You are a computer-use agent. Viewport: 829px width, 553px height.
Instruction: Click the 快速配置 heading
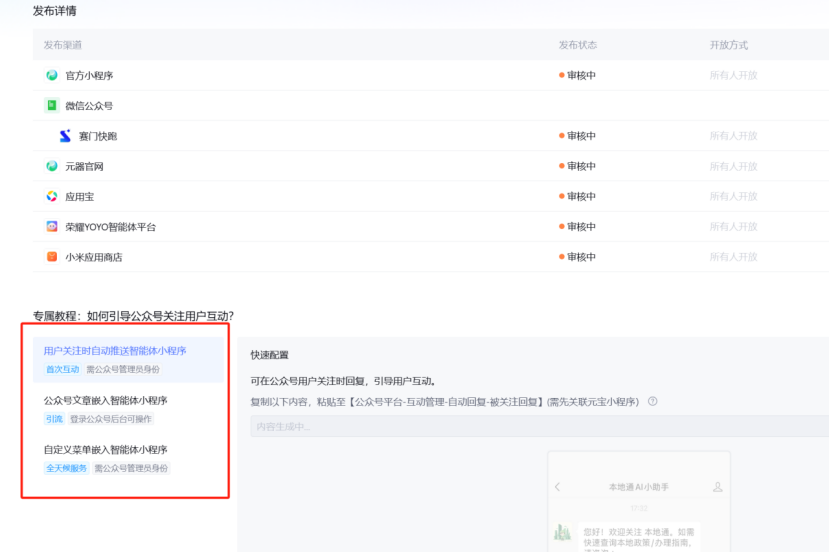tap(270, 355)
